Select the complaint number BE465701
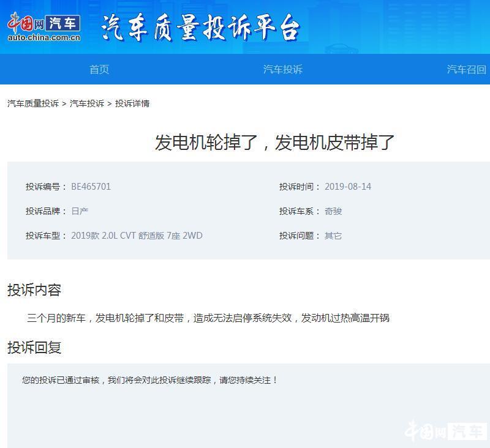This screenshot has width=490, height=448. pos(91,187)
